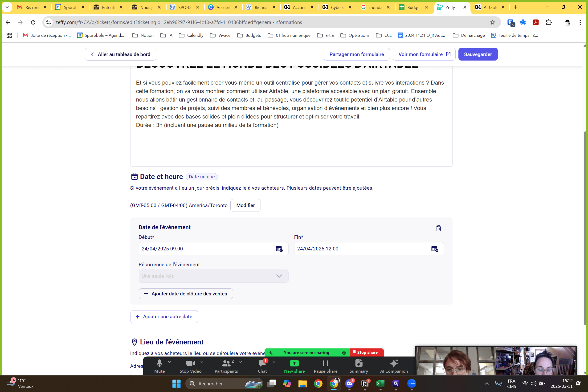Mute the Zoom microphone
588x392 pixels.
(159, 366)
